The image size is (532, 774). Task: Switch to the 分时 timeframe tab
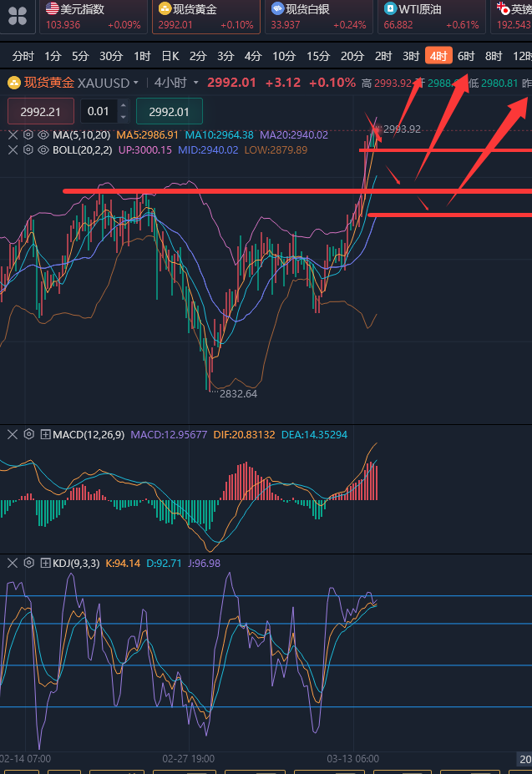(23, 56)
